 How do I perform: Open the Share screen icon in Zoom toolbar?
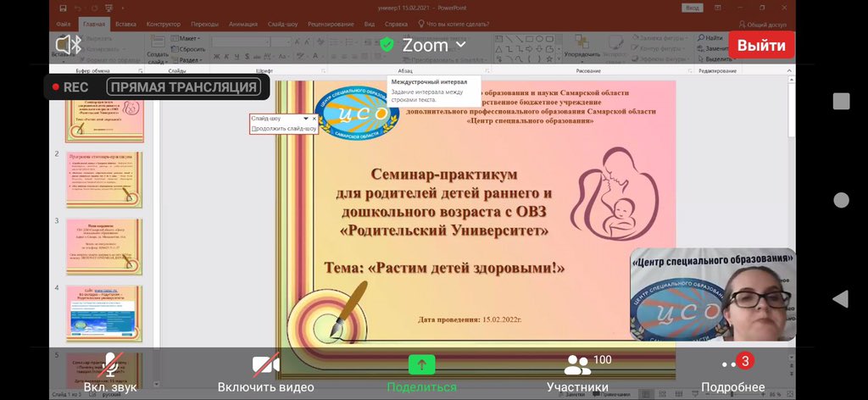(x=422, y=365)
